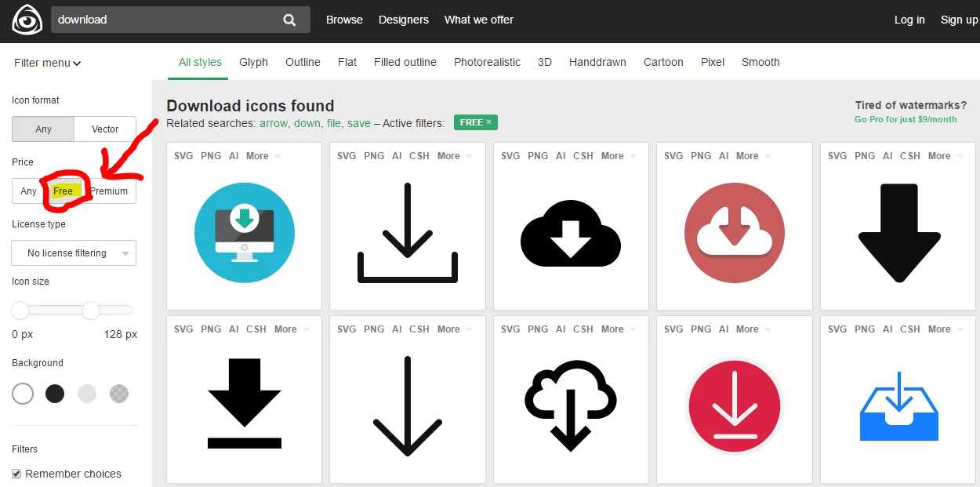Select the outlined cloud download icon

pos(570,406)
